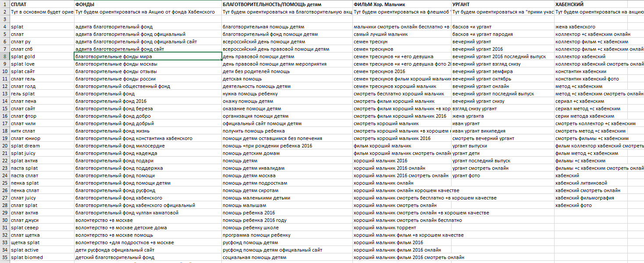This screenshot has width=644, height=263.
Task: Select row 35 by its header
Action: pyautogui.click(x=4, y=257)
